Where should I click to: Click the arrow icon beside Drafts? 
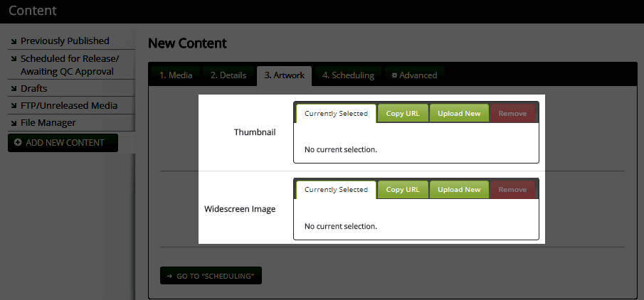pos(14,89)
